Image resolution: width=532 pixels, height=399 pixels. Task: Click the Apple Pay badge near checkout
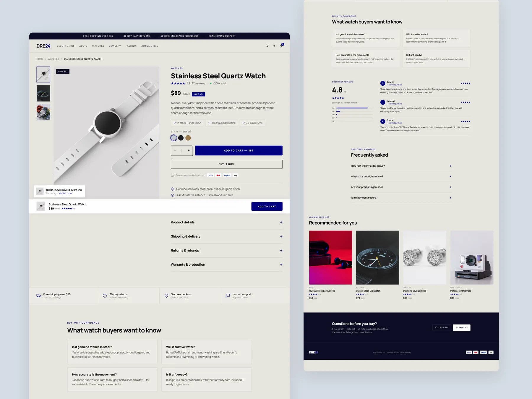click(x=236, y=175)
